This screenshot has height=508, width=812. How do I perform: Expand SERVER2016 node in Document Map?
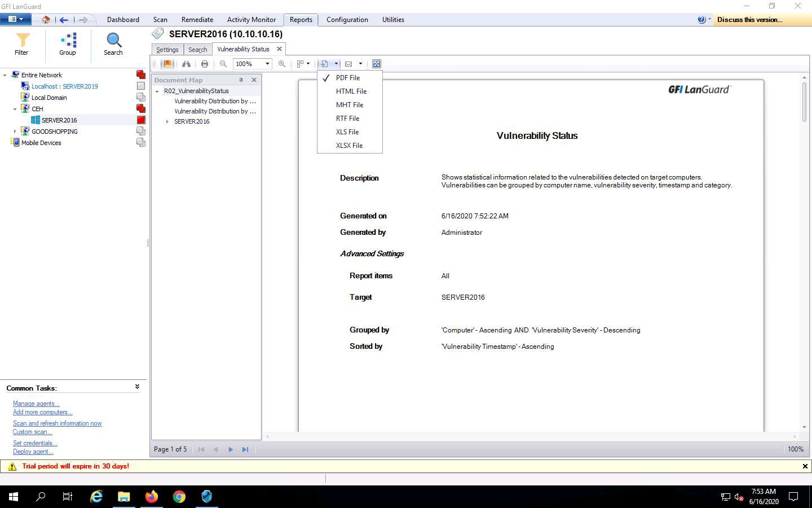[x=167, y=122]
